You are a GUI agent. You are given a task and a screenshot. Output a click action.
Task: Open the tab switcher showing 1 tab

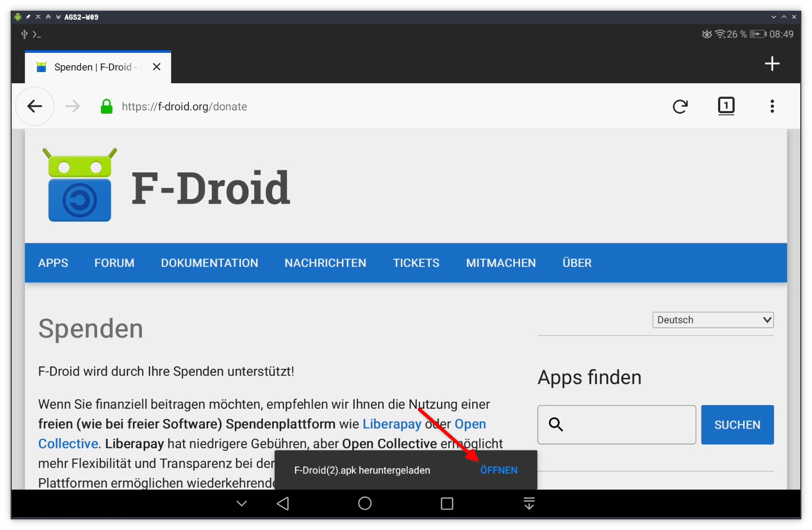click(x=726, y=106)
